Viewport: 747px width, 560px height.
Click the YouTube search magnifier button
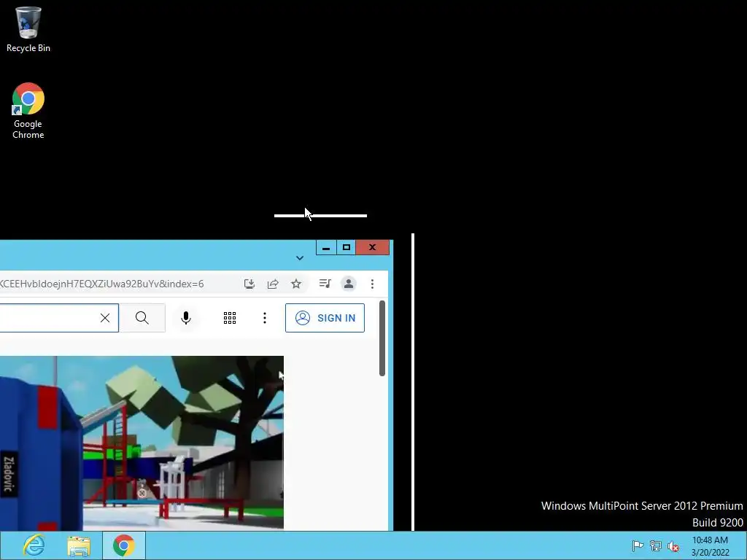142,318
